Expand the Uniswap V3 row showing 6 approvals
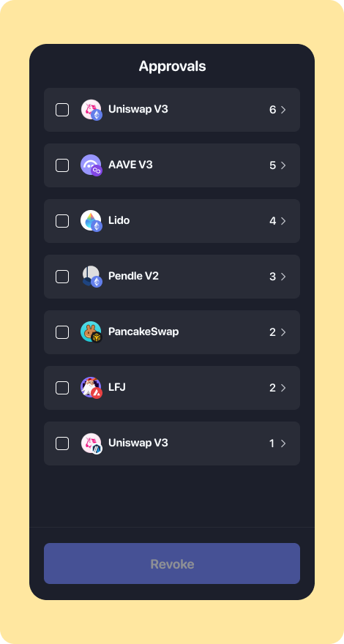The height and width of the screenshot is (644, 344). [283, 110]
